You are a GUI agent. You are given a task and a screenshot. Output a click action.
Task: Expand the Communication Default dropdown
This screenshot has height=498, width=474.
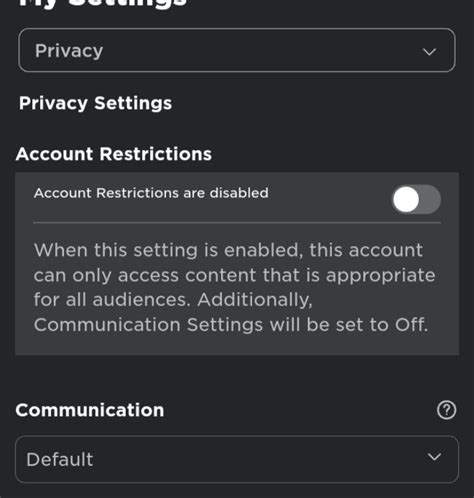[237, 459]
